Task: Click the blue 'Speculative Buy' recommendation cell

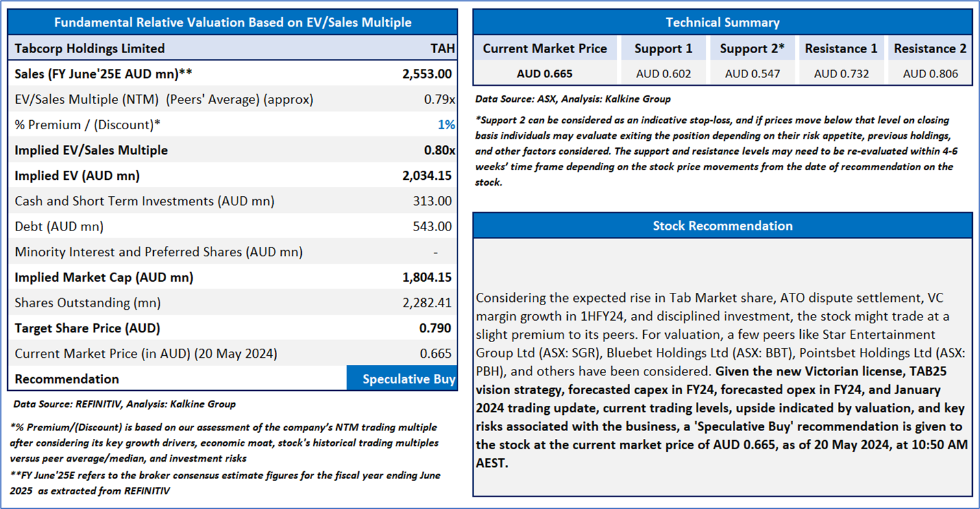Action: 402,379
